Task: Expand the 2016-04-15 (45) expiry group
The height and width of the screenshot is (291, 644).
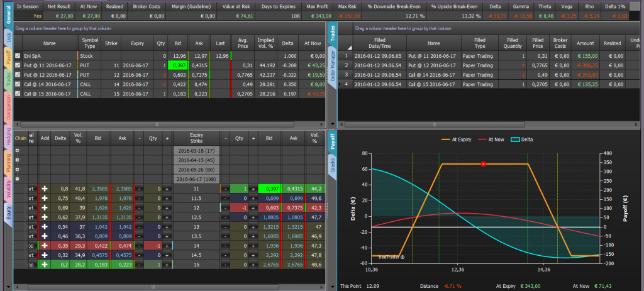Action: tap(17, 160)
